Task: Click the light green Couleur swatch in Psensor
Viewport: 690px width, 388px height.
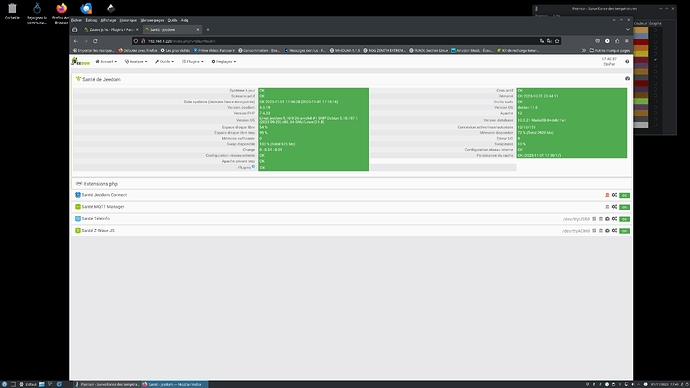Action: coord(641,101)
